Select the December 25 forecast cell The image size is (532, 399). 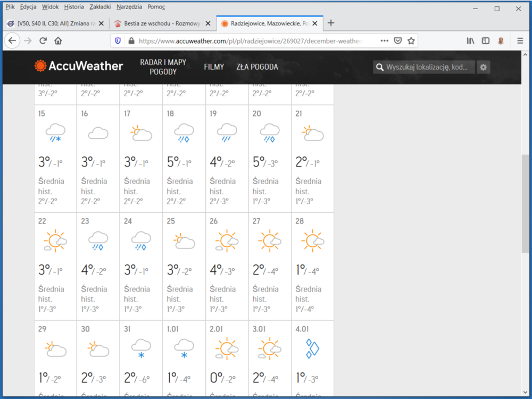tap(184, 266)
